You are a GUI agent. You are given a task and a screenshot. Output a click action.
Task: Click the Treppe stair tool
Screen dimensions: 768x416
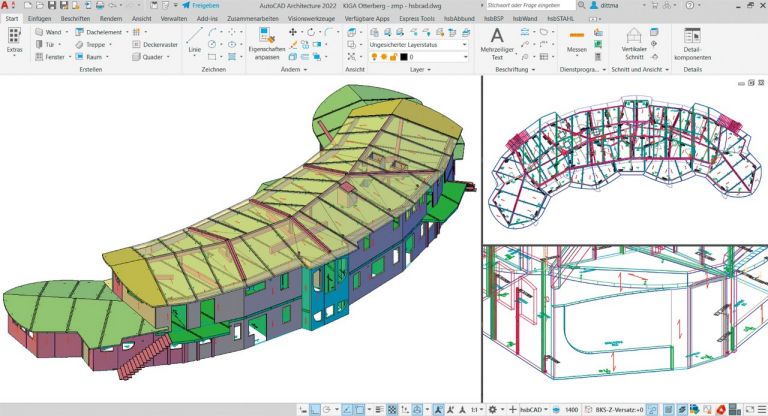click(x=94, y=45)
